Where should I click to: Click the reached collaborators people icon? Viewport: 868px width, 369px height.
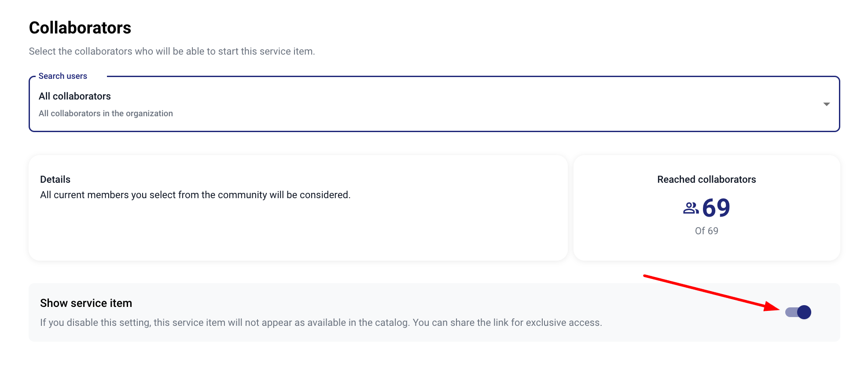pos(691,208)
